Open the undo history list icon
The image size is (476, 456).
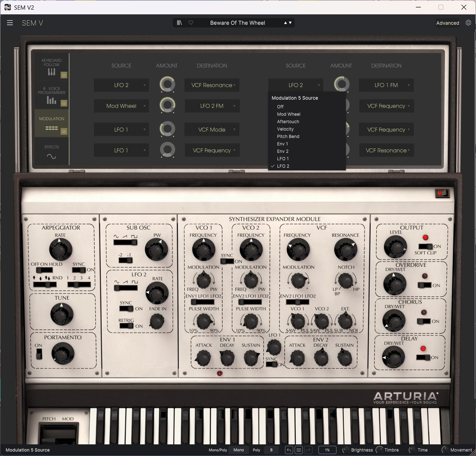pos(299,450)
